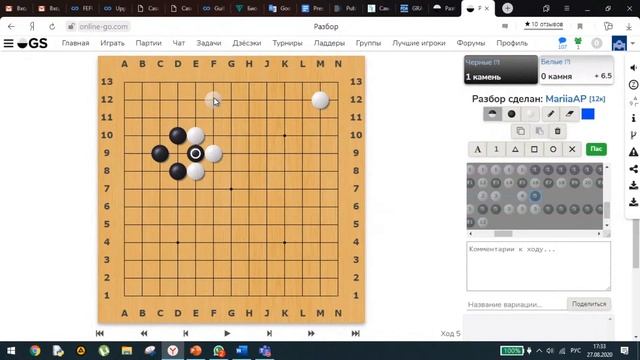Open a new browser tab
Screen dimensions: 640x360
507,8
